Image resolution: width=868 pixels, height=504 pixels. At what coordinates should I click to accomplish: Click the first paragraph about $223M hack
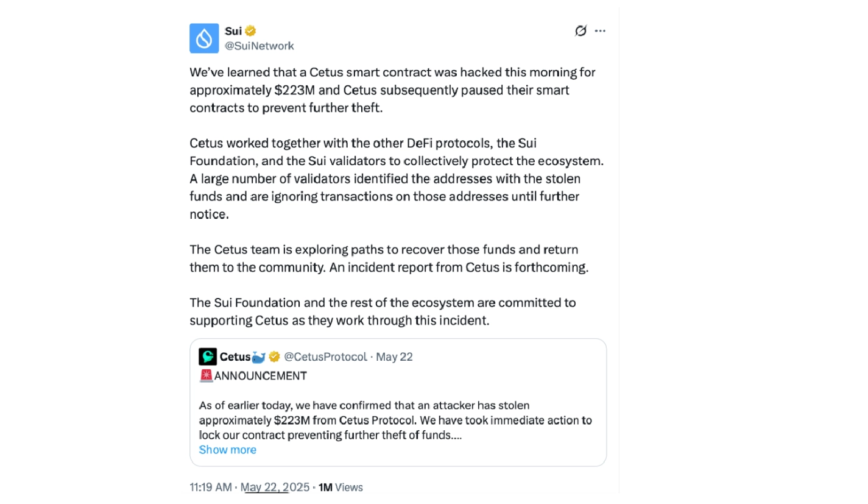click(392, 90)
